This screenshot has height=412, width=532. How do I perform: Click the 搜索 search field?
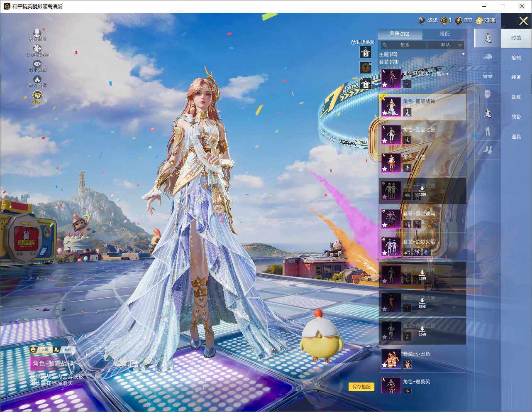pyautogui.click(x=404, y=45)
